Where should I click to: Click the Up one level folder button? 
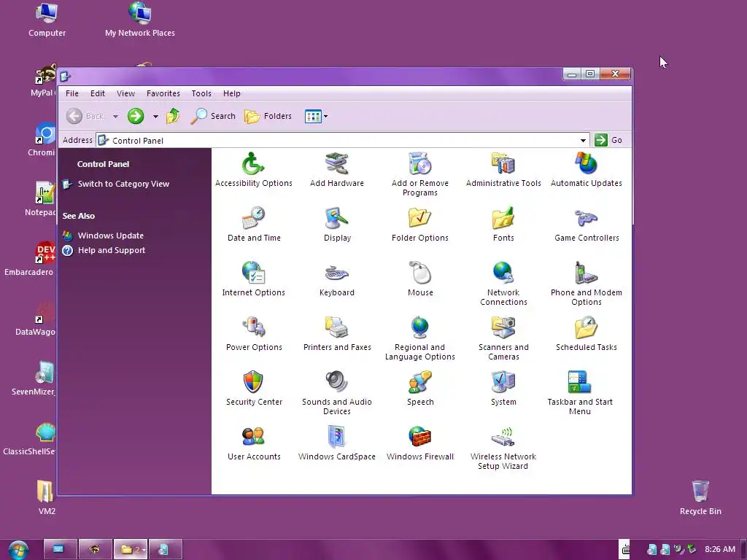(x=173, y=116)
